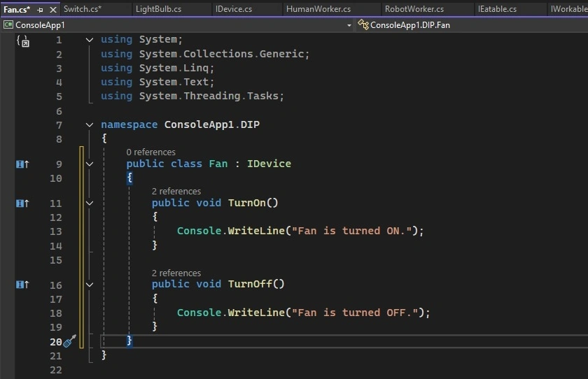Switch to the IDevice.cs tab
The width and height of the screenshot is (588, 379).
point(234,9)
